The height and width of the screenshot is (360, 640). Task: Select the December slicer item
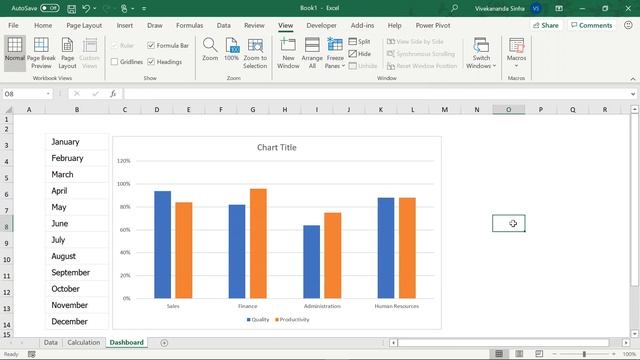[x=77, y=321]
